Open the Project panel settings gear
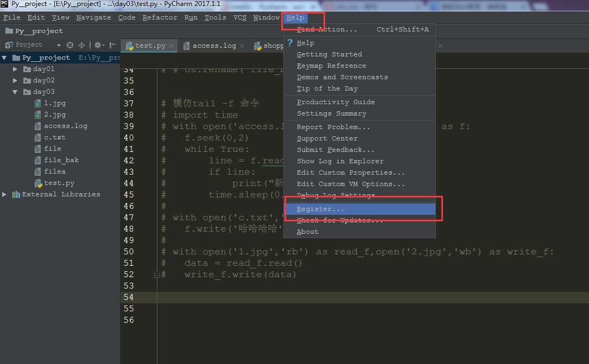The image size is (589, 364). pos(98,45)
